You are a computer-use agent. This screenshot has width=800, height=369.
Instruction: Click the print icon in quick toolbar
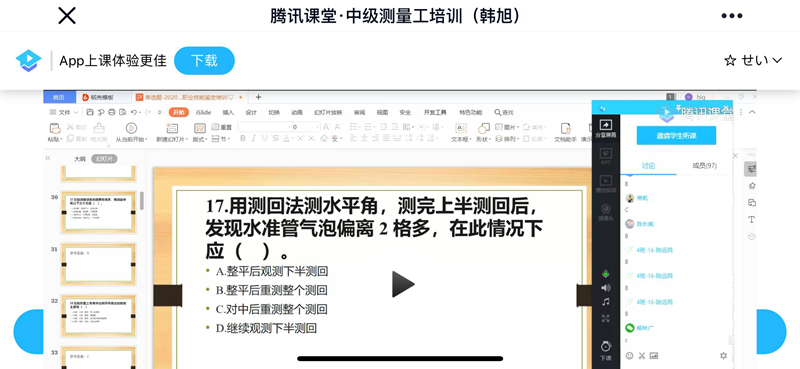[112, 112]
